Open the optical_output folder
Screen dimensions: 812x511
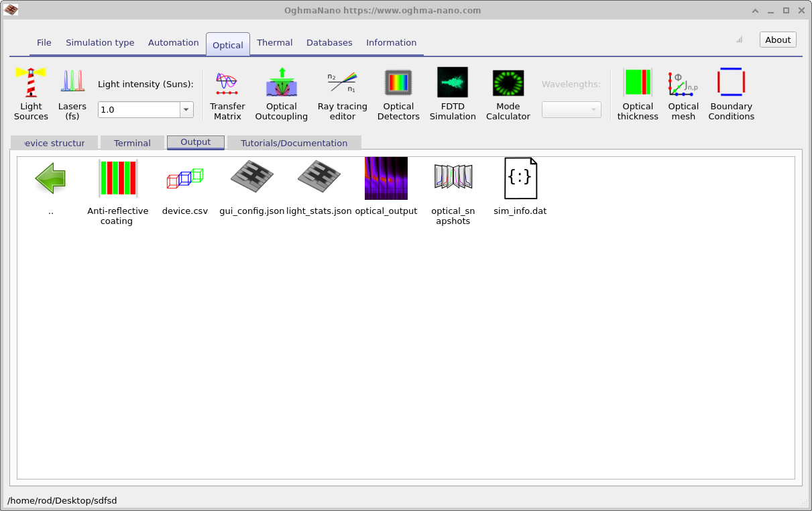pos(386,187)
